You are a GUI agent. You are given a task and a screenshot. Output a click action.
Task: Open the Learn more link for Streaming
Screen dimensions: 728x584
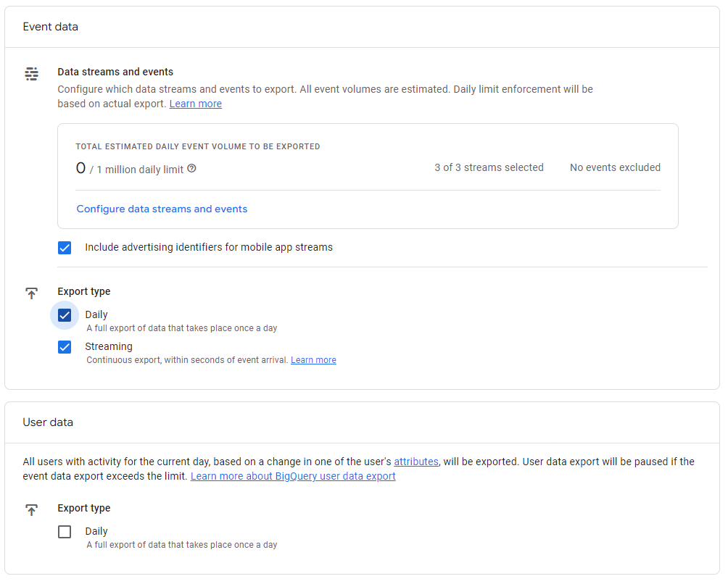pos(313,360)
